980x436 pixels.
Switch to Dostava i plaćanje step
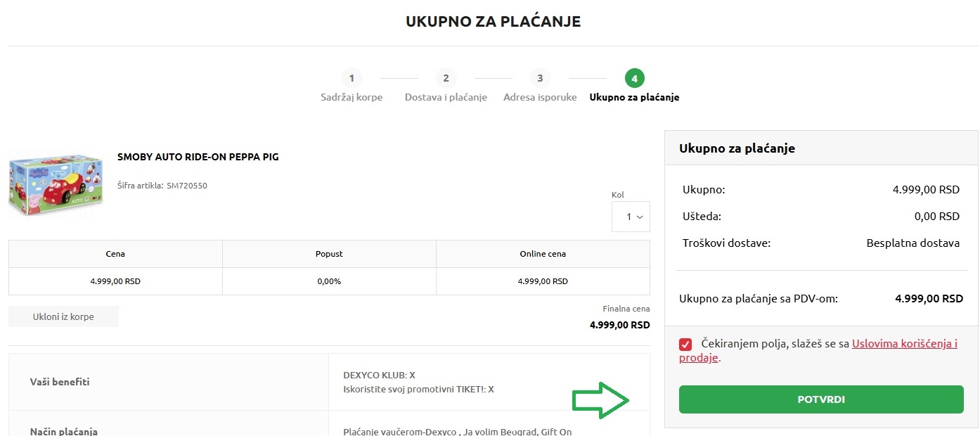(x=446, y=97)
